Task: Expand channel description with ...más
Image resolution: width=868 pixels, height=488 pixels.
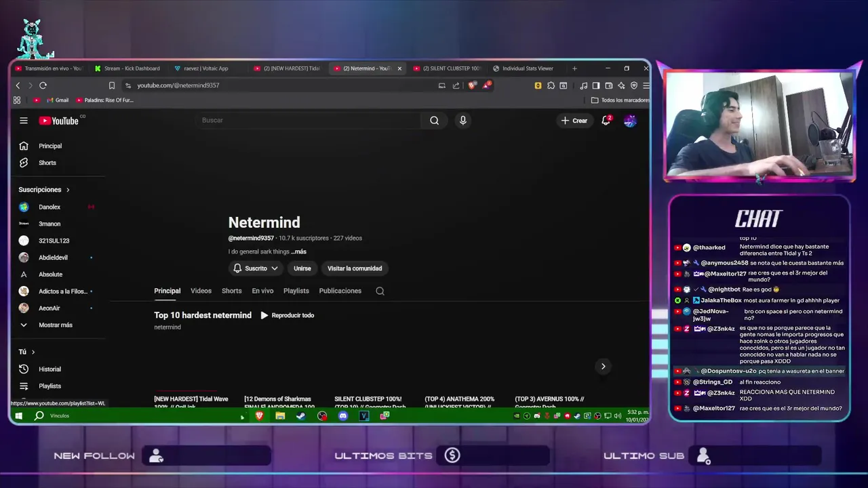Action: coord(298,251)
